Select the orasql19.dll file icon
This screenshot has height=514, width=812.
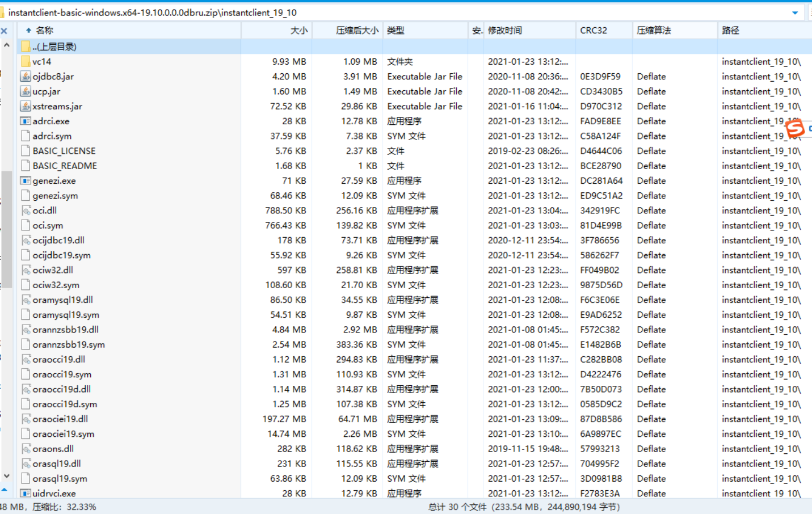tap(26, 464)
